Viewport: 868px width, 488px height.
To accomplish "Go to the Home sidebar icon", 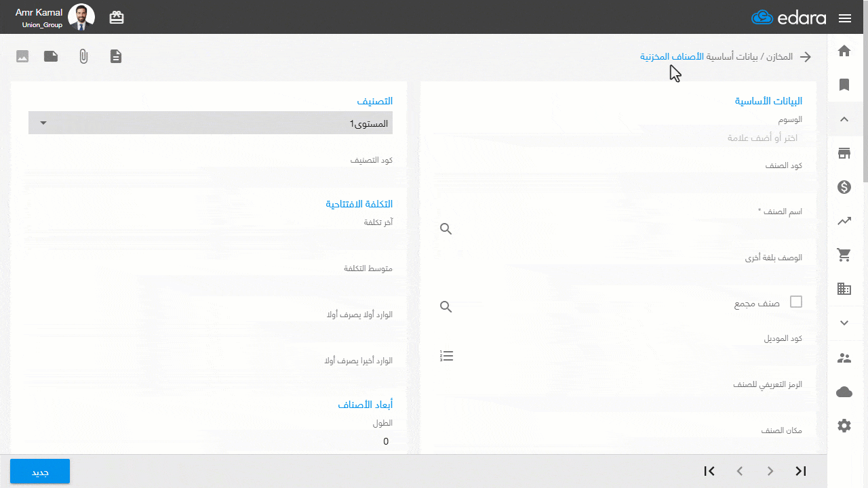I will (844, 51).
